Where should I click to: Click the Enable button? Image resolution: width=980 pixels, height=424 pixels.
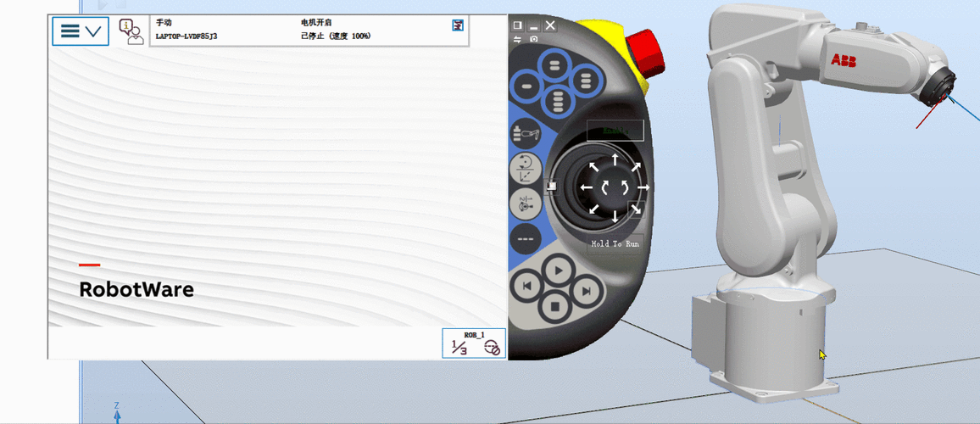click(615, 131)
